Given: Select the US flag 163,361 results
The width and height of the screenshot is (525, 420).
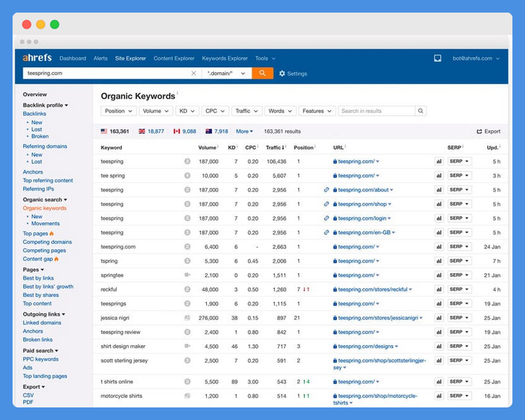Looking at the screenshot, I should (115, 131).
